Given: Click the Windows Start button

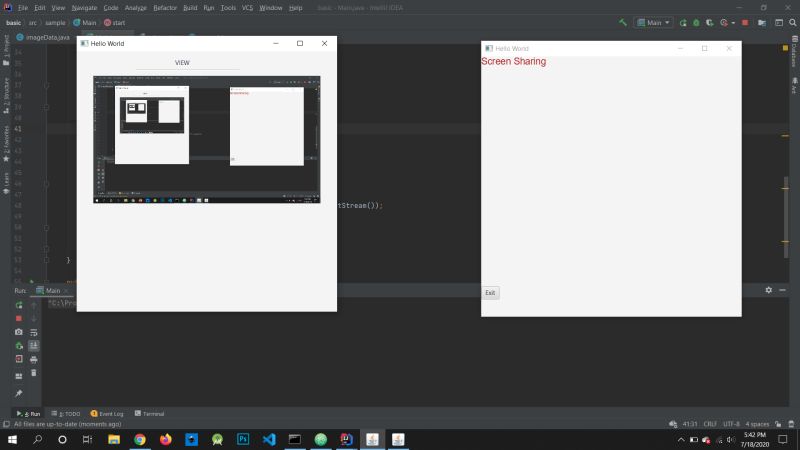Looking at the screenshot, I should click(x=12, y=439).
